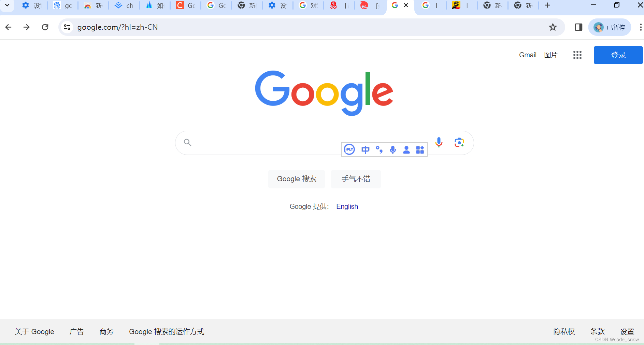Open 商务 footer link
The height and width of the screenshot is (345, 644).
click(106, 332)
